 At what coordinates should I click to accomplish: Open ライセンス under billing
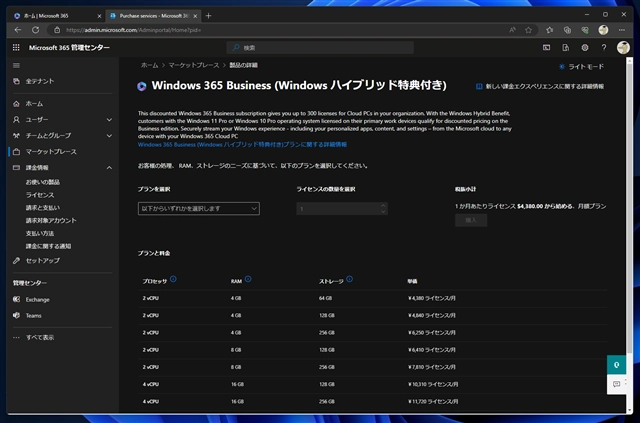click(40, 195)
